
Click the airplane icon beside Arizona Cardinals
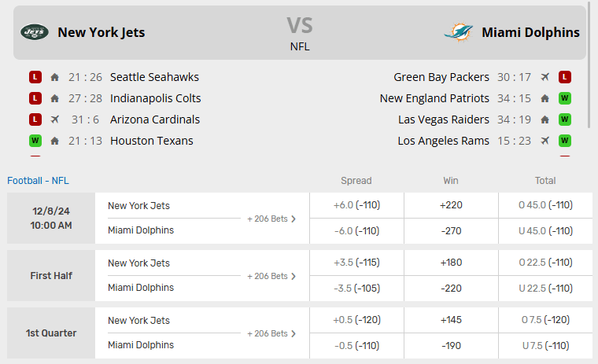pos(54,119)
